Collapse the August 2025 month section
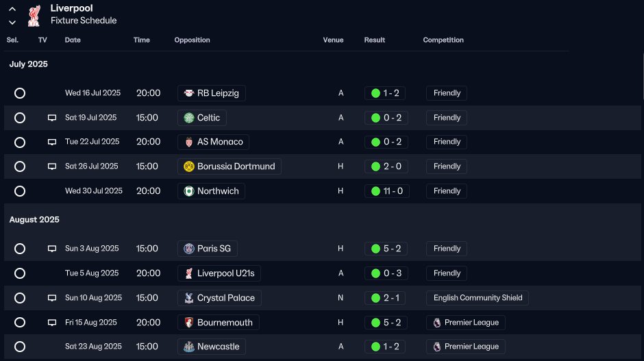The width and height of the screenshot is (644, 361). tap(34, 220)
